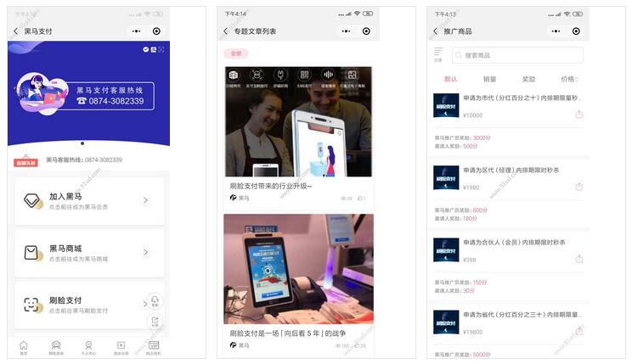Image resolution: width=632 pixels, height=364 pixels.
Task: Open article 刷脸支付是一场「向后看 5 年」的战争
Action: pyautogui.click(x=288, y=333)
